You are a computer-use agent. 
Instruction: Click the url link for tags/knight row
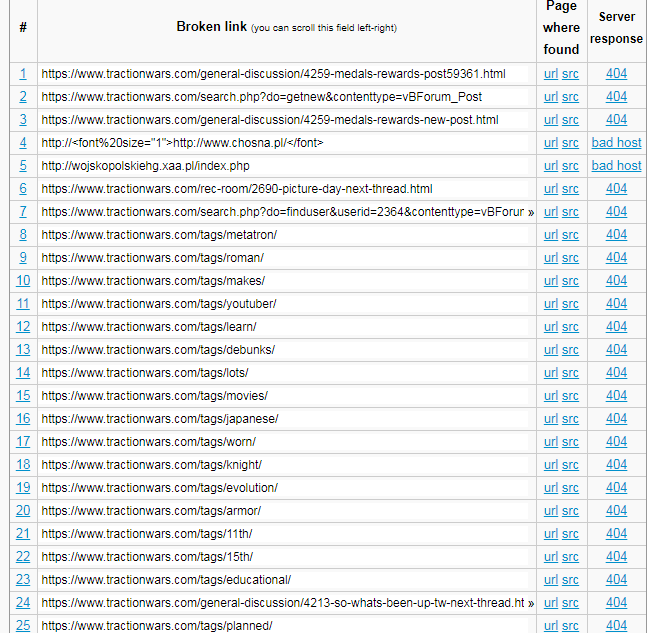click(x=550, y=465)
